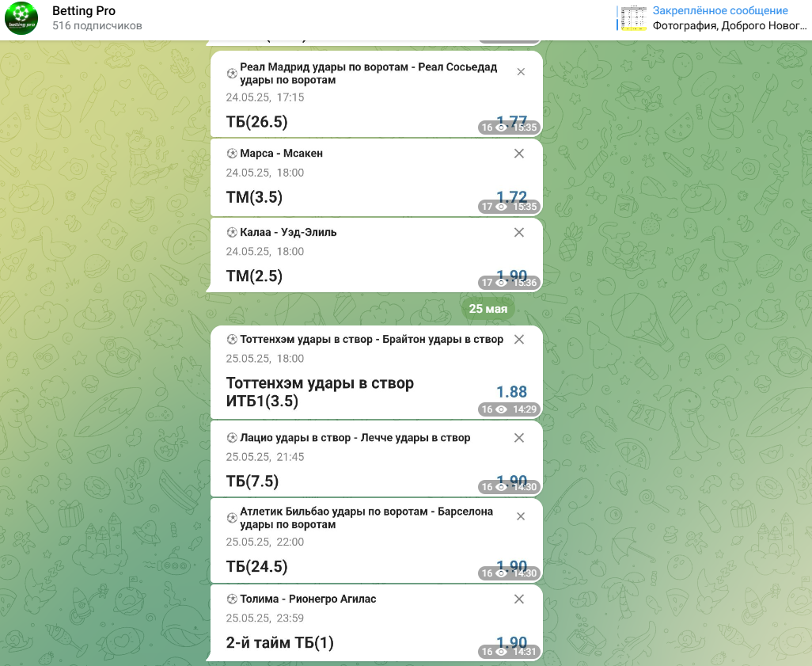
Task: Click the 516 подписчиков subscriber count
Action: tap(97, 26)
